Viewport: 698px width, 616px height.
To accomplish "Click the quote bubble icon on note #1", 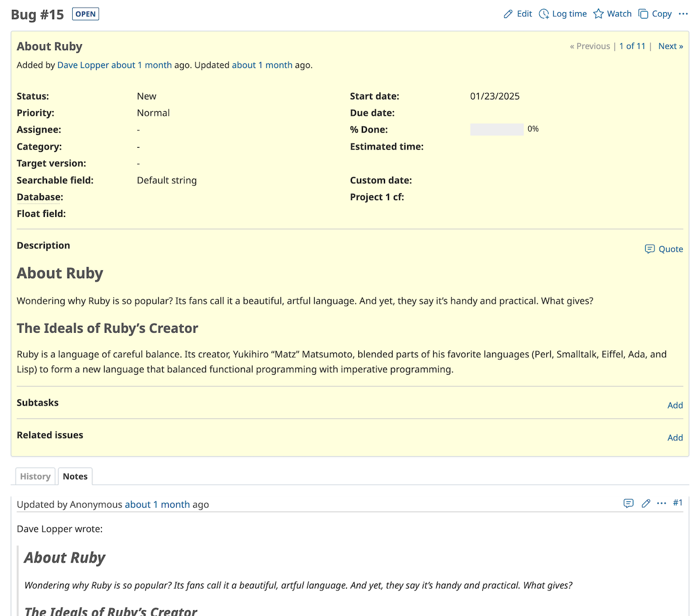I will tap(629, 504).
